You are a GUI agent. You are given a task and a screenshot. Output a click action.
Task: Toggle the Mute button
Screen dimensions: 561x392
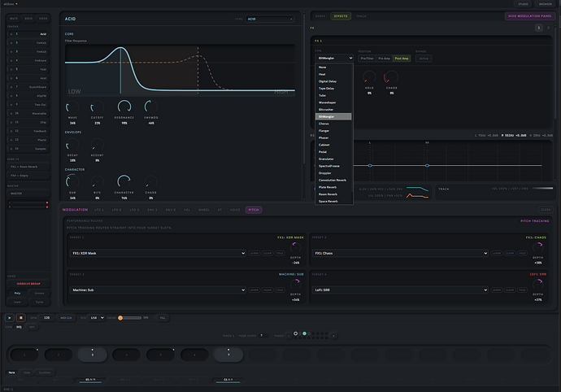[14, 18]
